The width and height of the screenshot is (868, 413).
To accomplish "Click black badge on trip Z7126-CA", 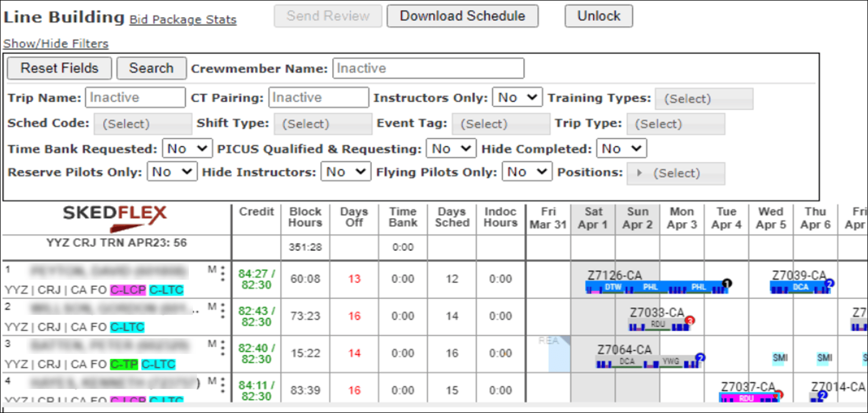I will [727, 283].
